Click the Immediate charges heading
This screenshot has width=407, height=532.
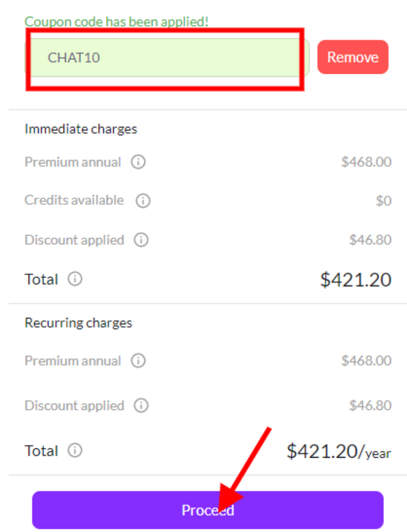81,129
